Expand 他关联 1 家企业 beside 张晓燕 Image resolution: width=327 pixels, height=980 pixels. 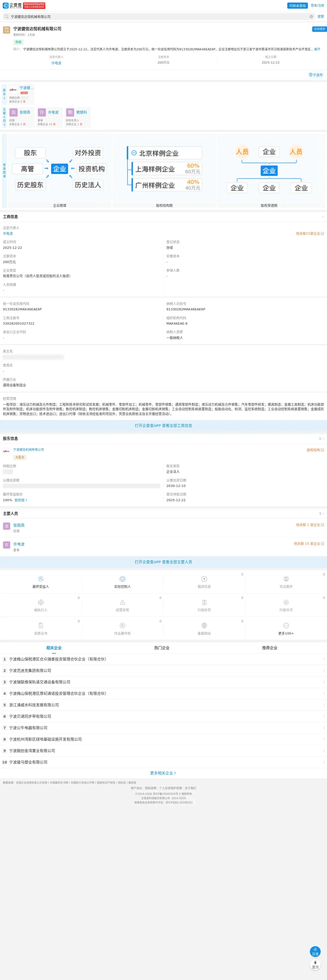[x=310, y=525]
